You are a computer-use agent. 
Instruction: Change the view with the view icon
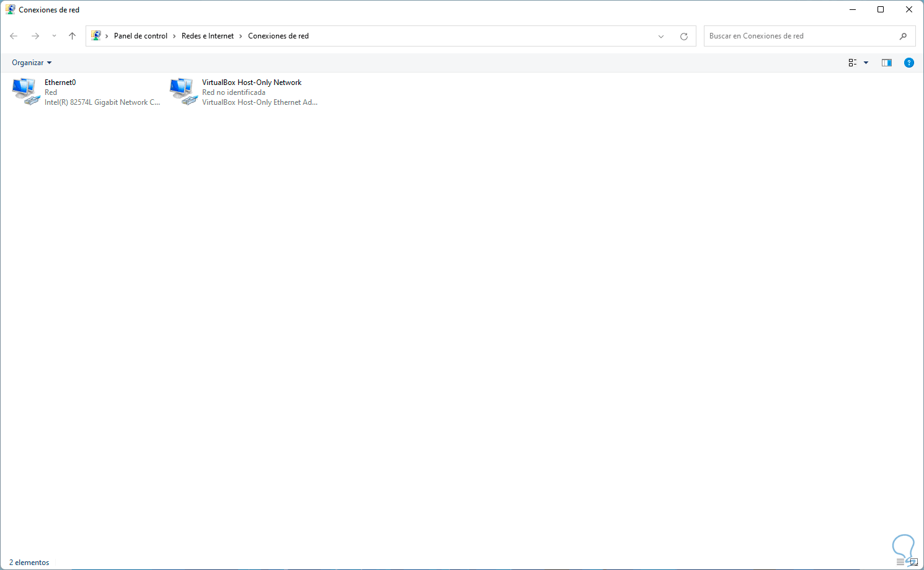click(x=853, y=63)
